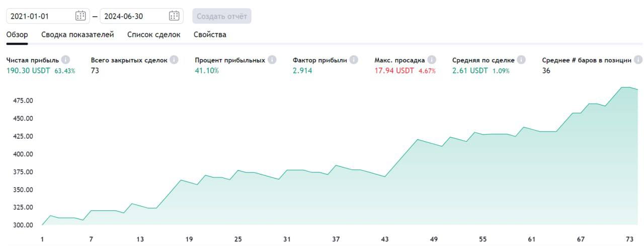This screenshot has width=644, height=246.
Task: Click y-axis label 475.00
Action: tap(23, 101)
